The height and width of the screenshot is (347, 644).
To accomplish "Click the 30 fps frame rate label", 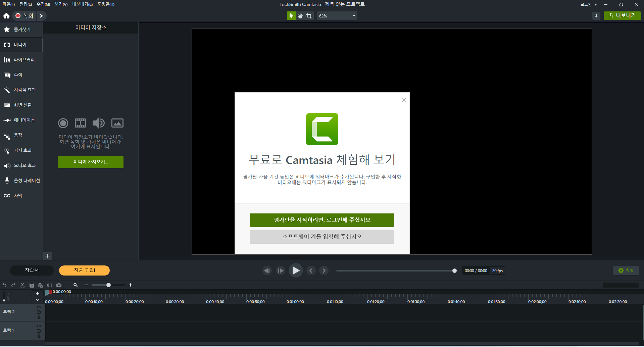I will (497, 271).
